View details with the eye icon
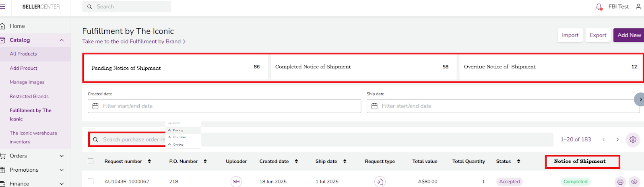Image resolution: width=644 pixels, height=187 pixels. [634, 182]
